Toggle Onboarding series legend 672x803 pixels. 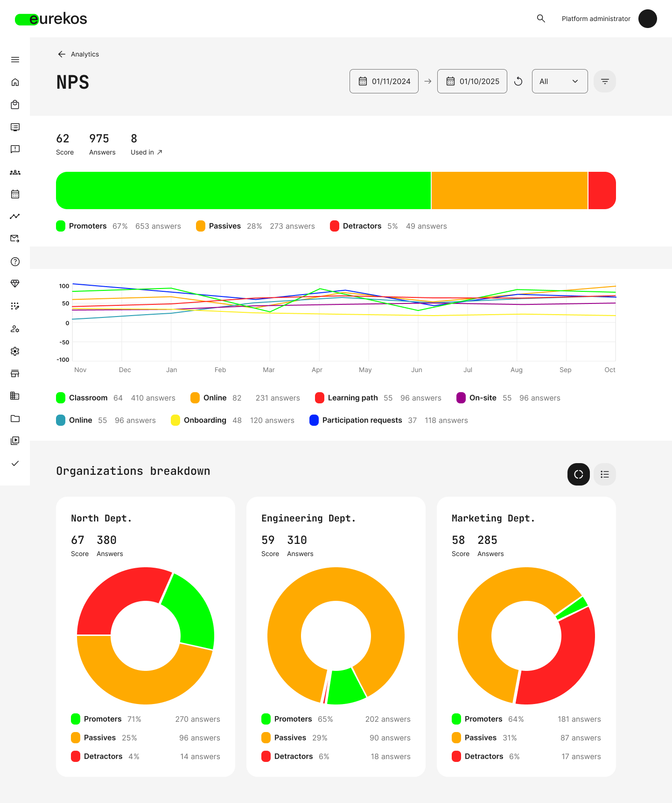(x=232, y=420)
